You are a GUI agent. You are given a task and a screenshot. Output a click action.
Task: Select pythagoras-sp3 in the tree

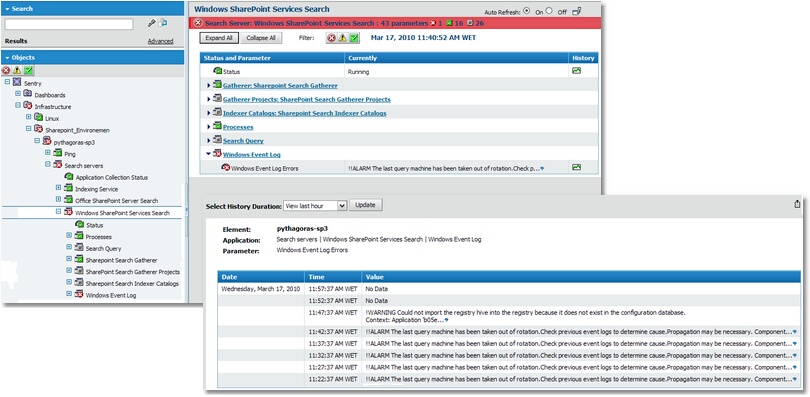(74, 142)
